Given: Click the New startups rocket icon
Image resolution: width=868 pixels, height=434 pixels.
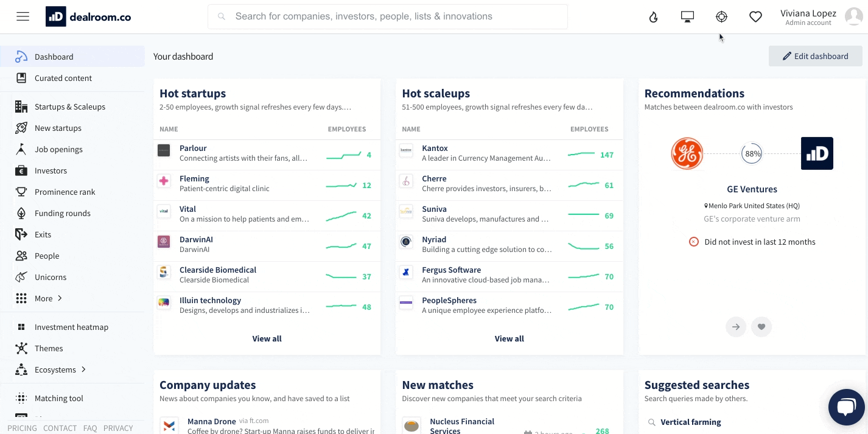Looking at the screenshot, I should (x=21, y=128).
